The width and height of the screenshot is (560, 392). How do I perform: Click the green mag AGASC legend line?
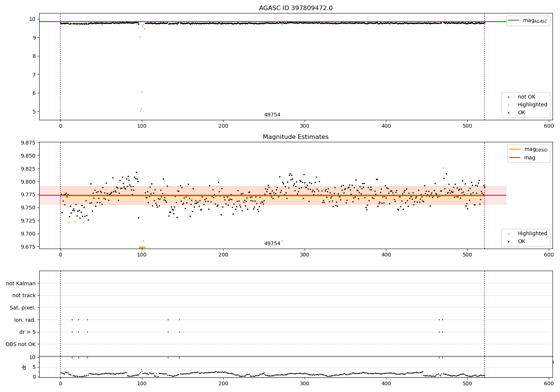pos(514,20)
